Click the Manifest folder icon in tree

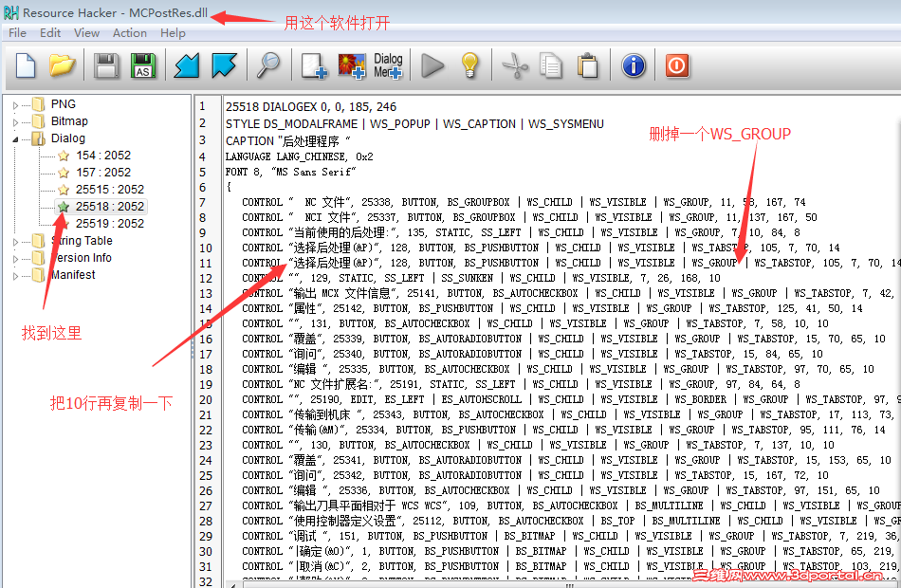click(x=39, y=275)
